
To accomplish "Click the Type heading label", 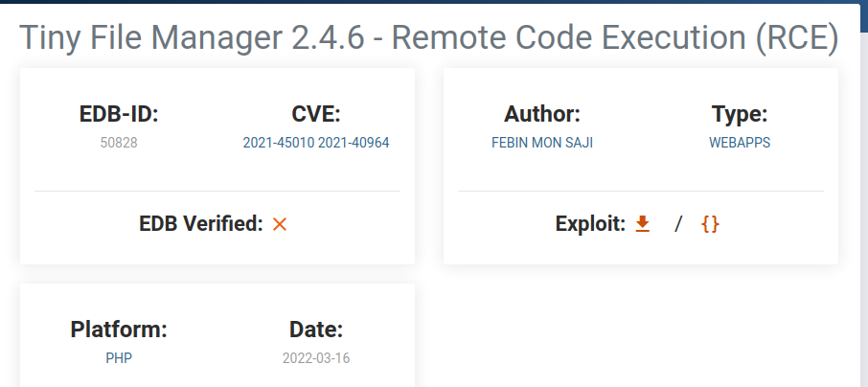I will [740, 114].
